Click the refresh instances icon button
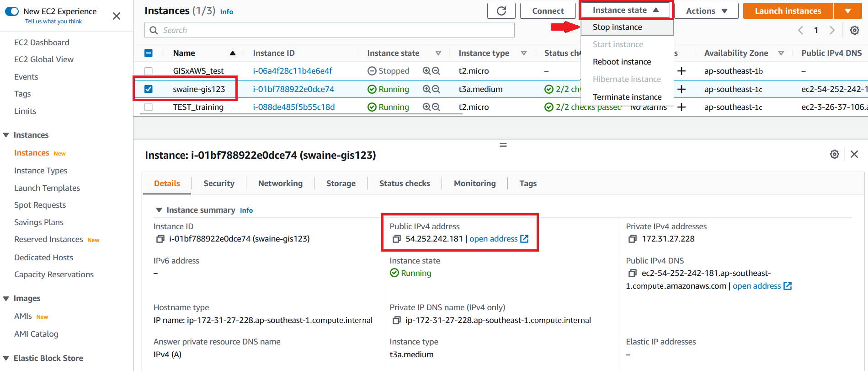 click(x=501, y=11)
